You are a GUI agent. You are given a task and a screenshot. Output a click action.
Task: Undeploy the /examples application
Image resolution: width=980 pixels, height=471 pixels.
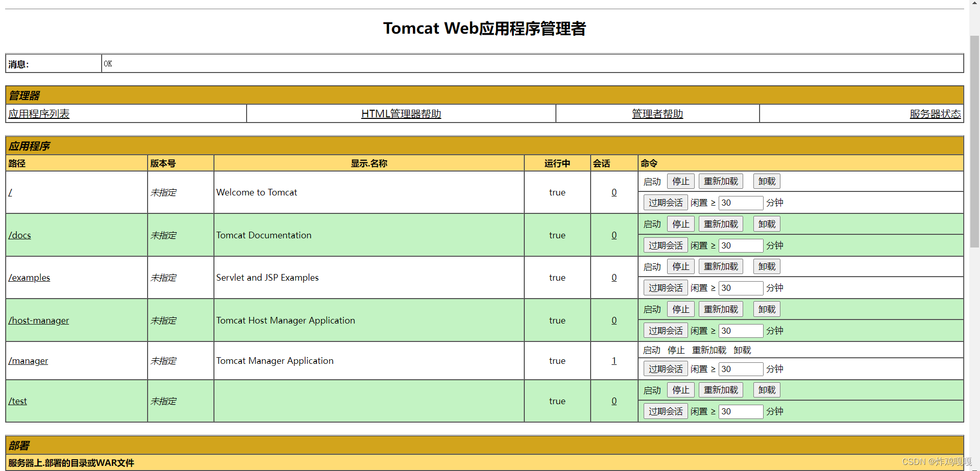pos(767,266)
